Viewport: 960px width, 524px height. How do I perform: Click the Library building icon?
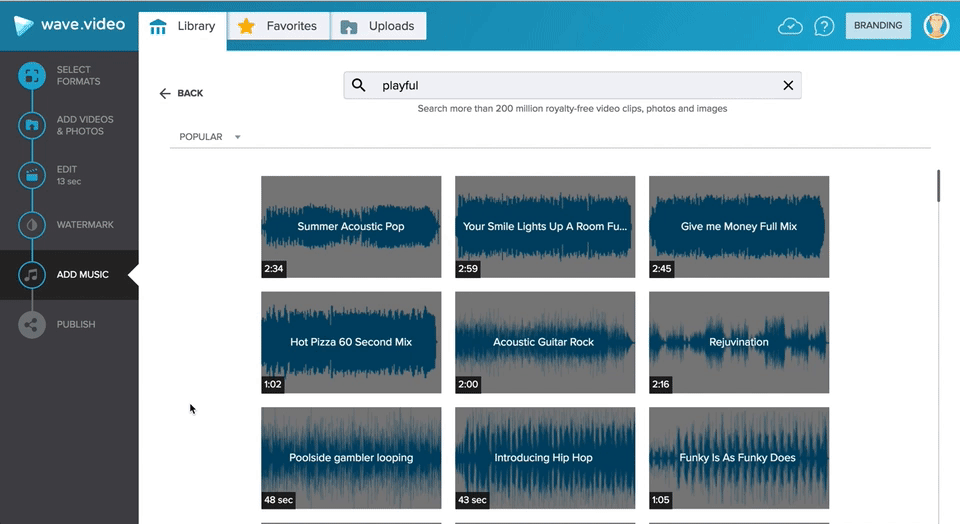[158, 26]
